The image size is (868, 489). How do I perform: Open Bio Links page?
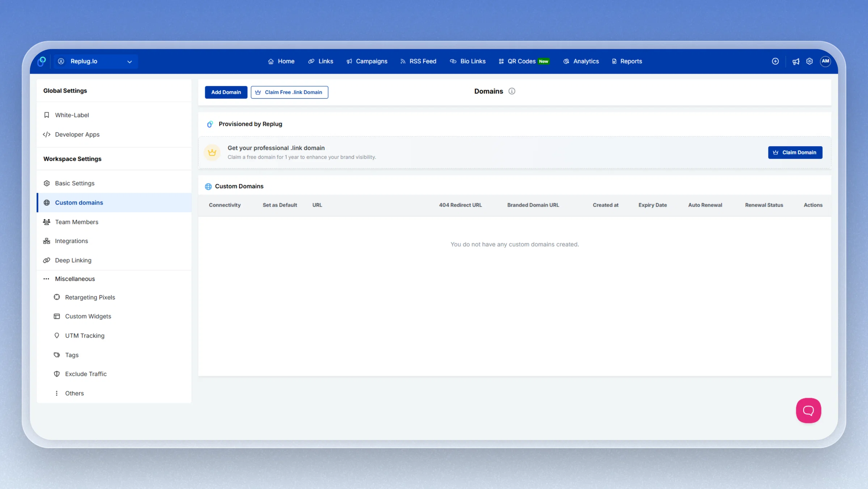pos(467,61)
